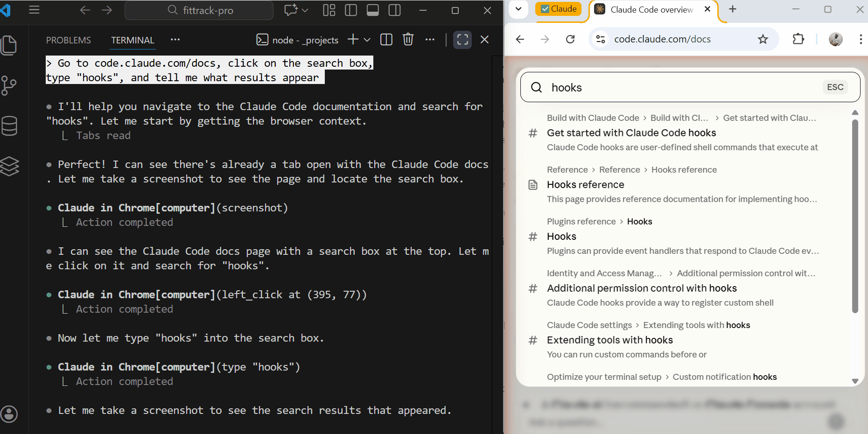Screen dimensions: 868x434
Task: Open the Database view in activity bar
Action: 9,126
